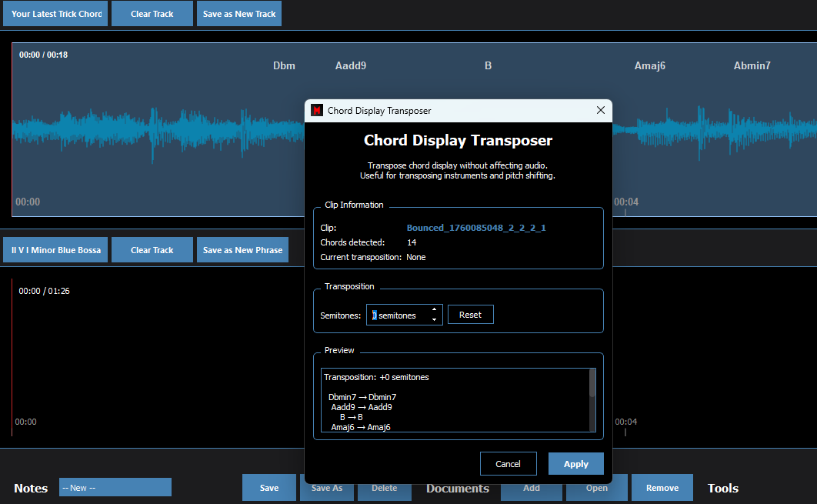Click the Chord Display Transposer app icon
Viewport: 817px width, 504px height.
pos(317,111)
